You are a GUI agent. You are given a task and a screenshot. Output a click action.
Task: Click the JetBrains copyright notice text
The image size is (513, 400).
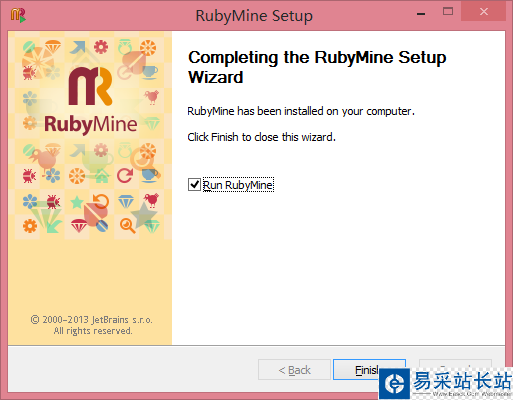tap(92, 325)
